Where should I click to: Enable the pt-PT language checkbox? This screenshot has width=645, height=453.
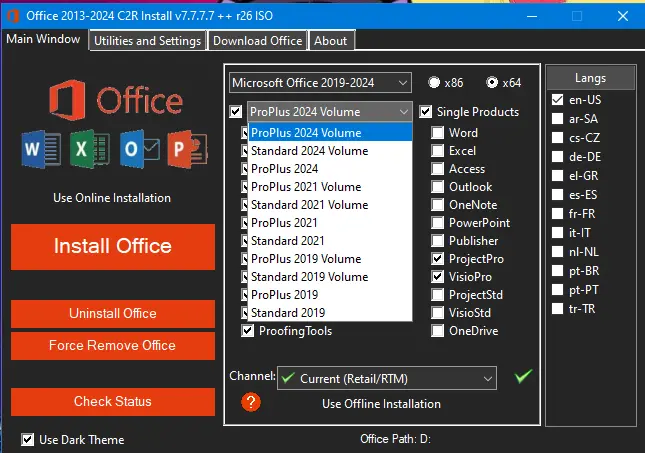(557, 290)
